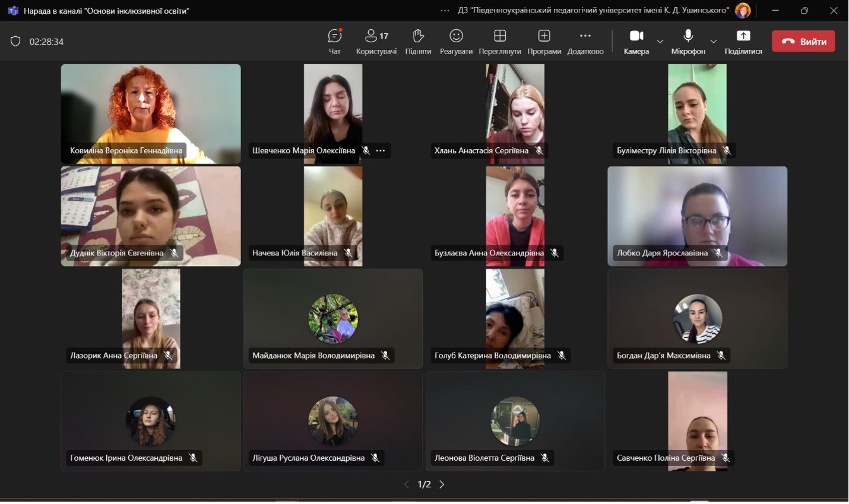
Task: Click Леонова Віолетта Сергіївна profile avatar
Action: point(515,421)
